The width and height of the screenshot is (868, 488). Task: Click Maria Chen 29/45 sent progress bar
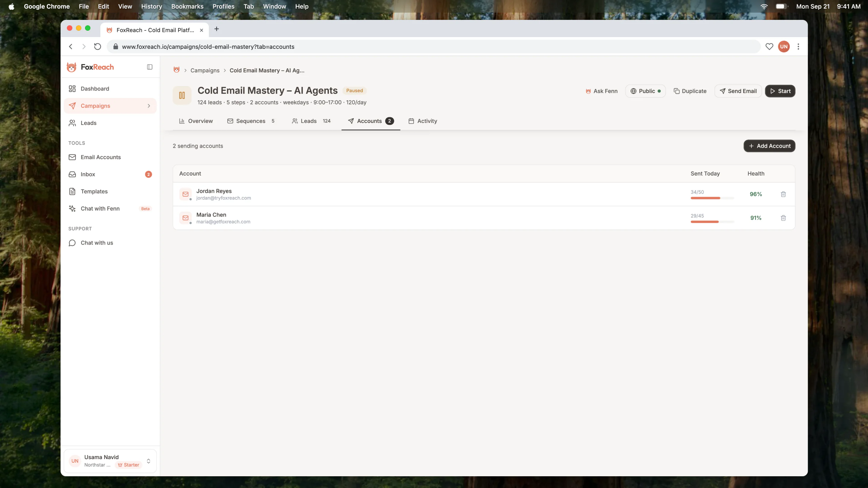click(712, 222)
